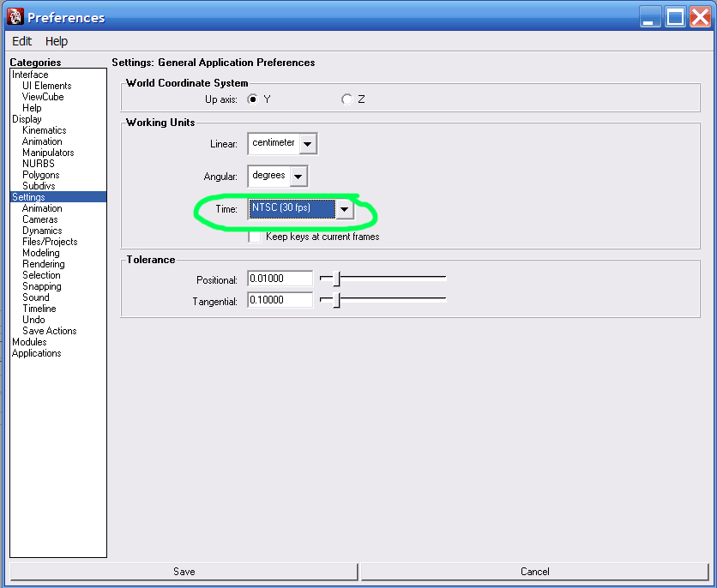Click the Positional tolerance value field
Image resolution: width=717 pixels, height=588 pixels.
tap(280, 279)
